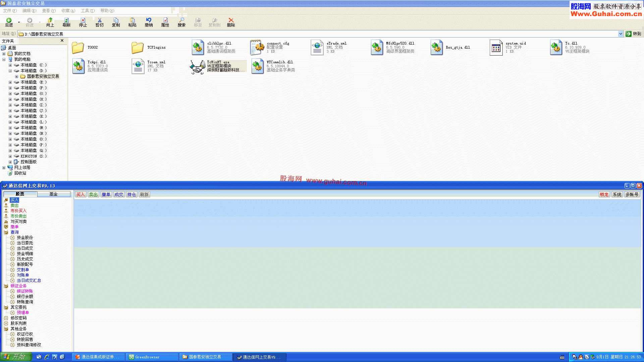Click the 复制 copy toolbar icon
The height and width of the screenshot is (362, 644).
coord(116,22)
